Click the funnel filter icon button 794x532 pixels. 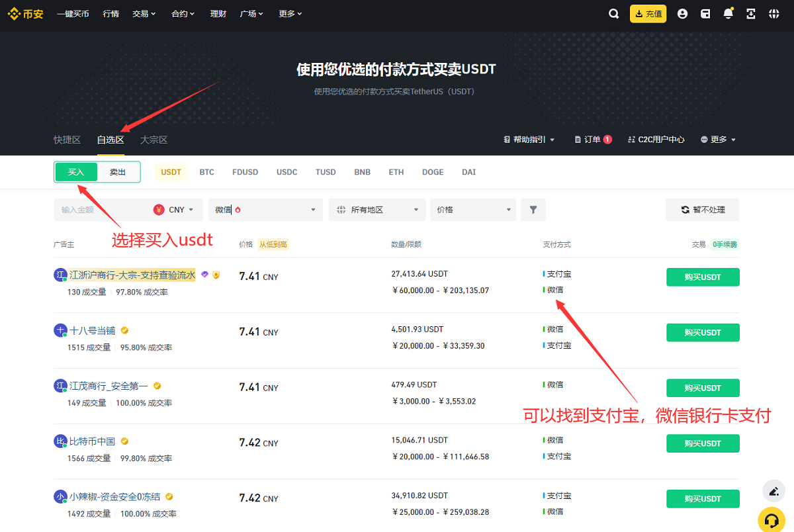click(533, 210)
